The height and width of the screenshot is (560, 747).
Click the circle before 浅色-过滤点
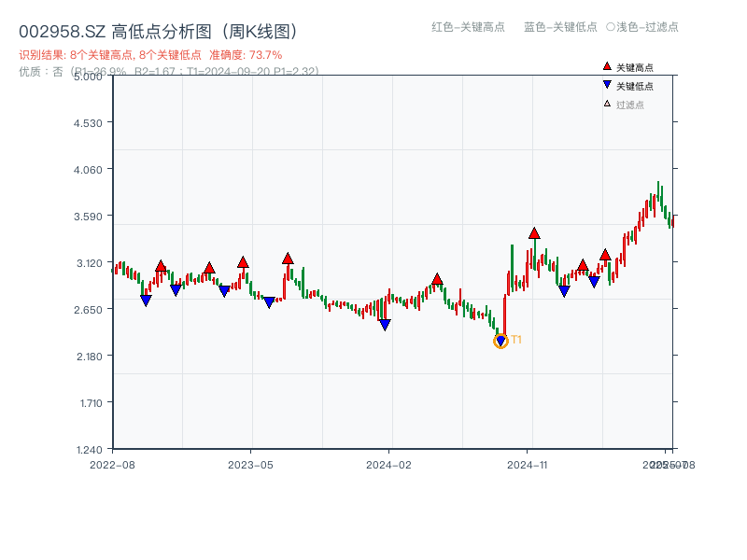pos(611,27)
